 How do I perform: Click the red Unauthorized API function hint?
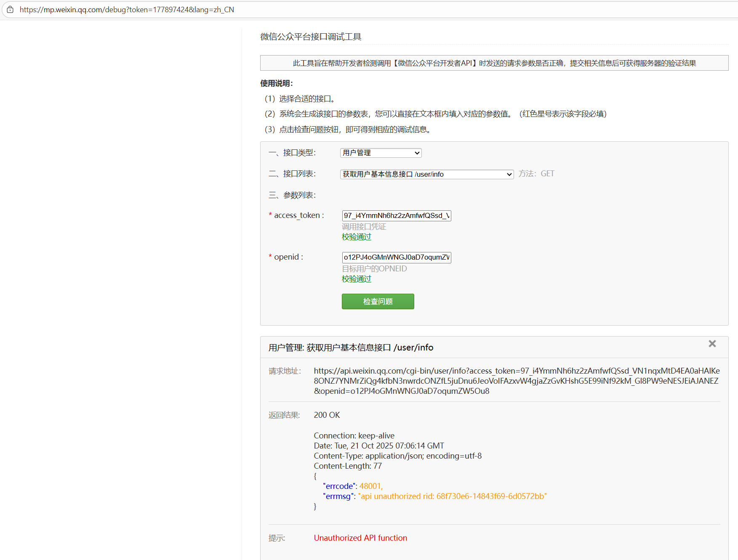(360, 538)
